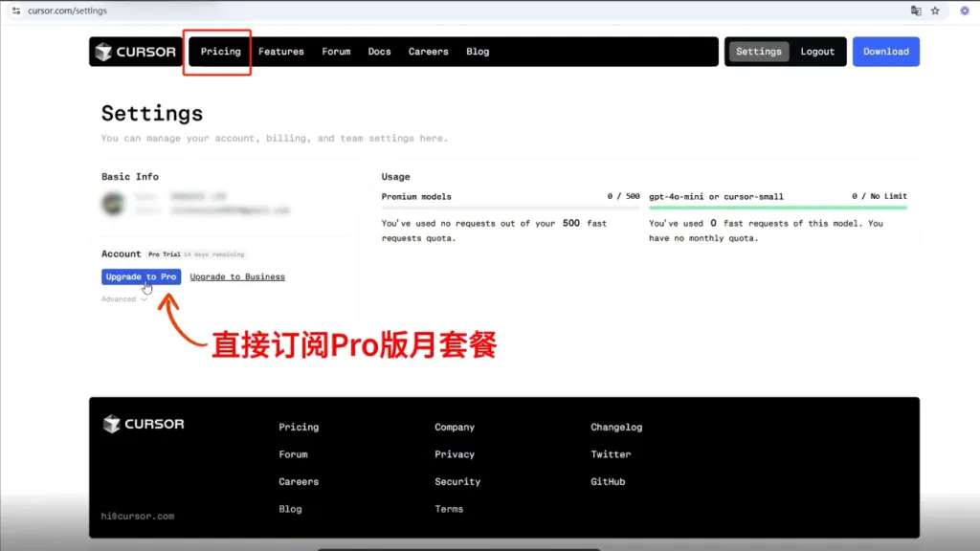Click the Premium models label
The height and width of the screenshot is (551, 980).
pyautogui.click(x=416, y=197)
